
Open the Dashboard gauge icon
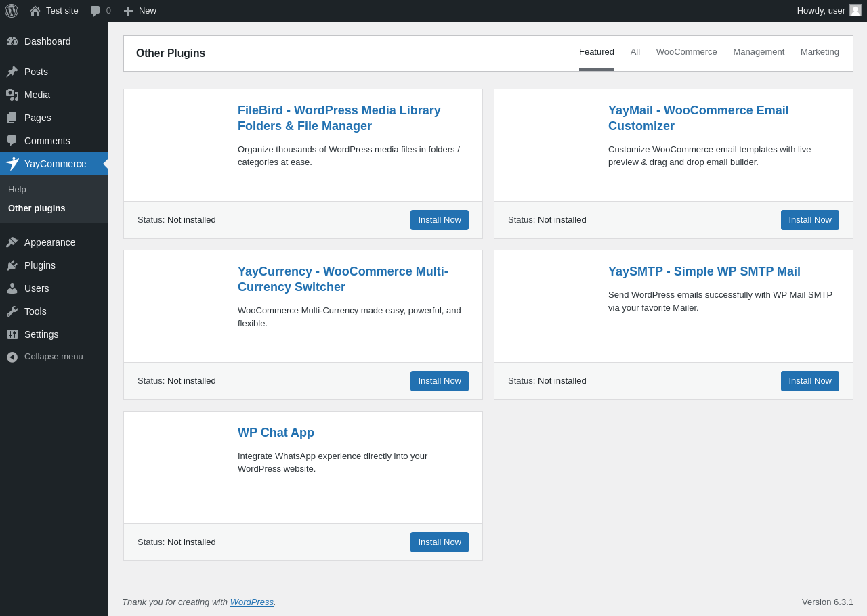pos(12,41)
